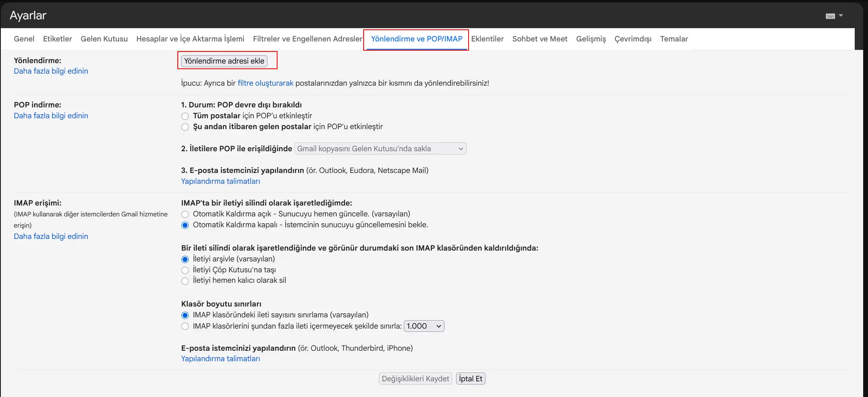Choose İletiyi hemen kalıcı olarak sil
This screenshot has height=397, width=868.
click(x=185, y=281)
